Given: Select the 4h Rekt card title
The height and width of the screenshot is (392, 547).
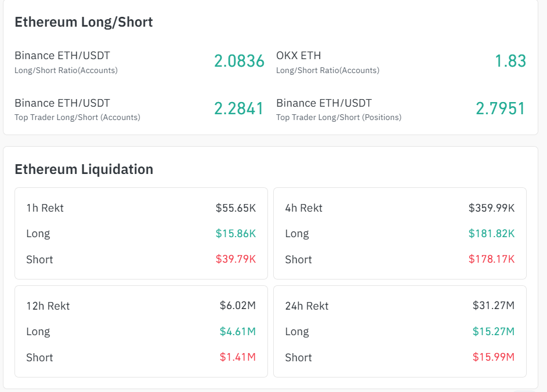Looking at the screenshot, I should (x=303, y=208).
